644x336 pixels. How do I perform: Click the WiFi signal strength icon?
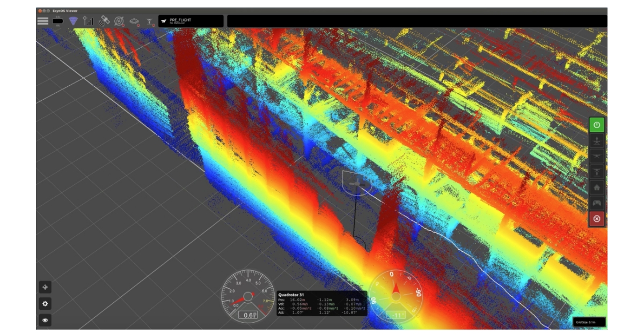point(74,20)
